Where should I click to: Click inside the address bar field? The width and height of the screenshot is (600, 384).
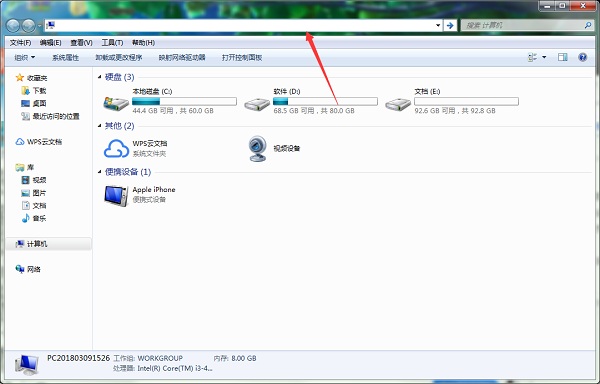243,26
